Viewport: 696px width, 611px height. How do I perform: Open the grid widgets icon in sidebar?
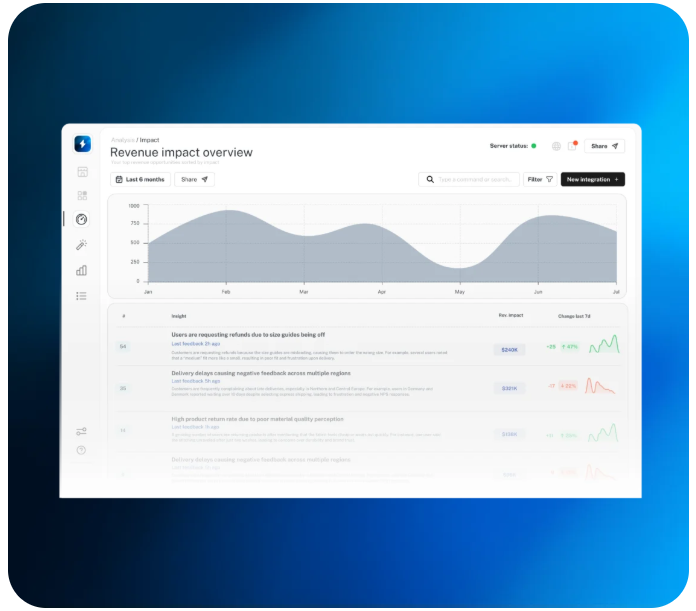[82, 195]
